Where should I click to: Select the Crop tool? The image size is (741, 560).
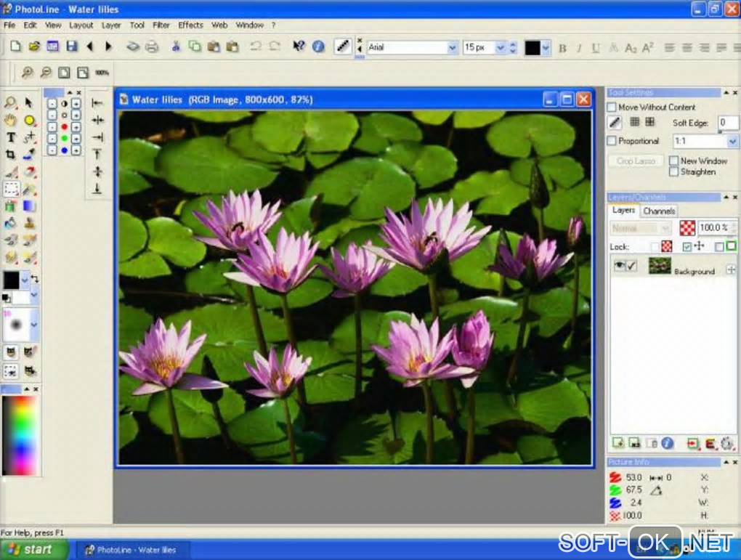coord(10,155)
